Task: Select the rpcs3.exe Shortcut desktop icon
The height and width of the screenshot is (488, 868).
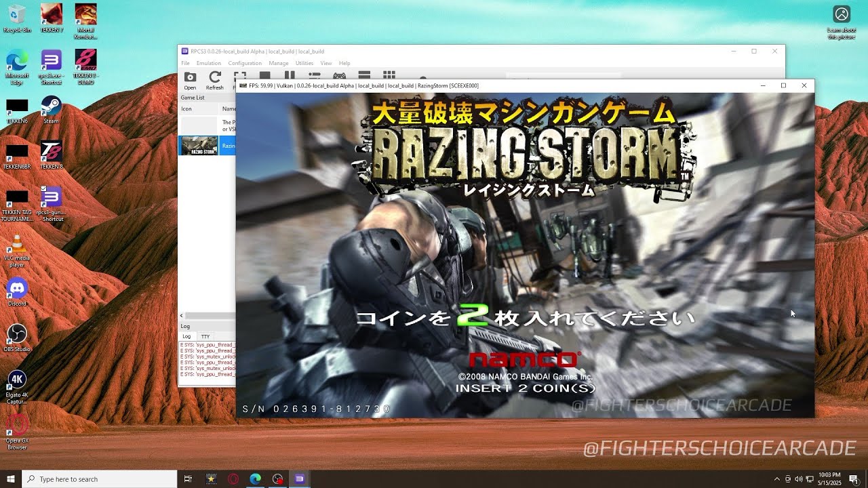Action: click(x=52, y=67)
